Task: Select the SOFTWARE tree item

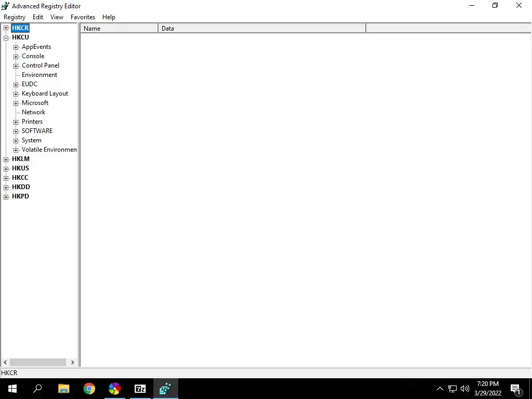Action: [37, 130]
